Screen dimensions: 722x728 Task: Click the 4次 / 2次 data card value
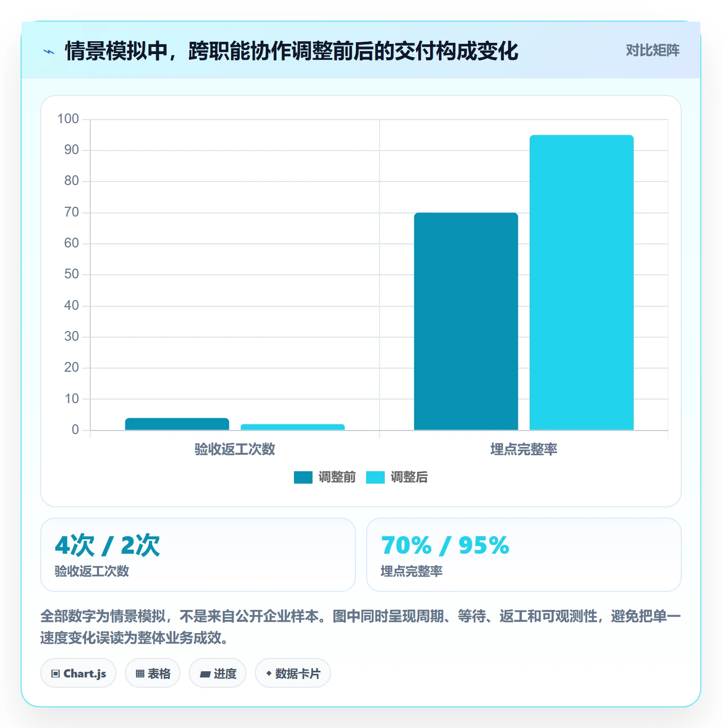[x=107, y=545]
